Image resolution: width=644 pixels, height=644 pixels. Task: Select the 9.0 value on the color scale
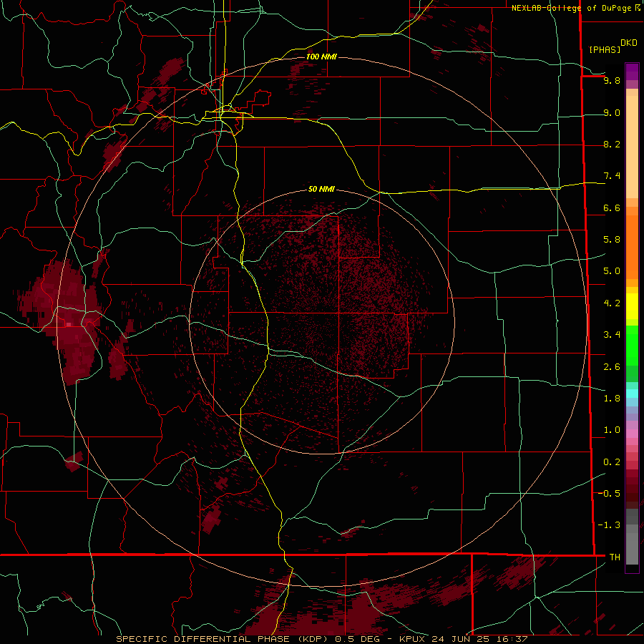612,112
